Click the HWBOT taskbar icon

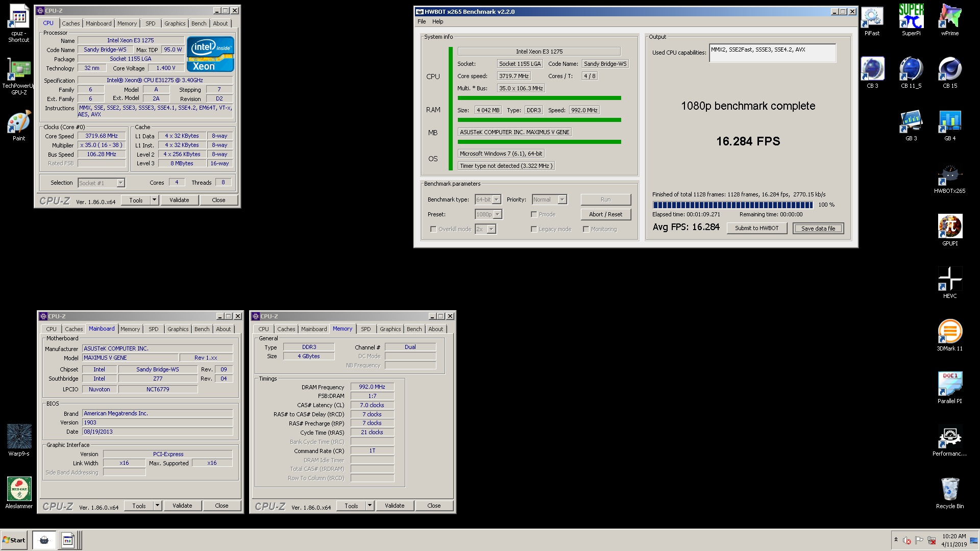44,540
